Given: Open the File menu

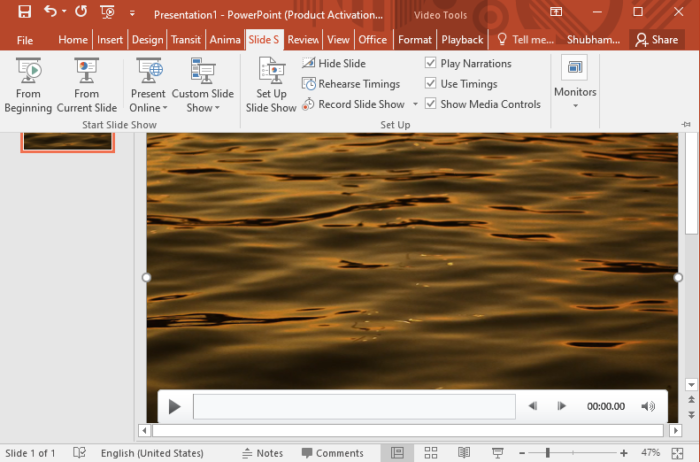Looking at the screenshot, I should [x=25, y=40].
